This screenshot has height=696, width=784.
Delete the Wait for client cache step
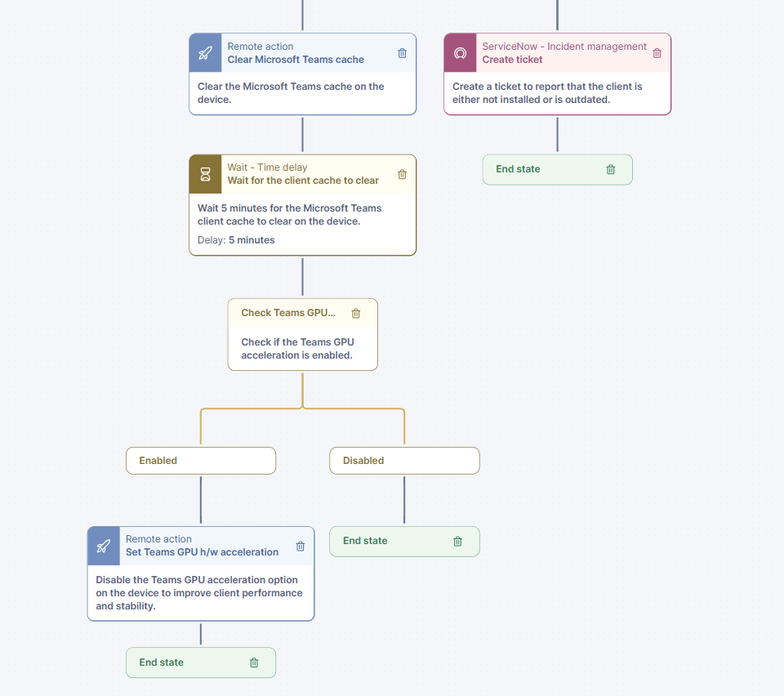coord(402,174)
